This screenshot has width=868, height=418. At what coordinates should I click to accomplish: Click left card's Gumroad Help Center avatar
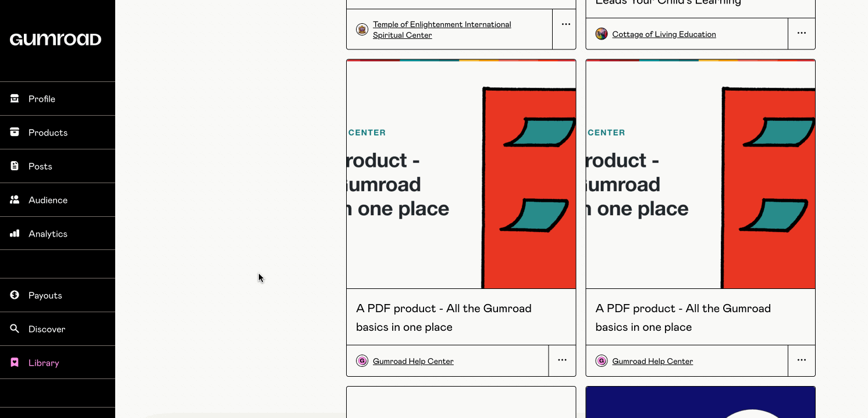point(362,361)
